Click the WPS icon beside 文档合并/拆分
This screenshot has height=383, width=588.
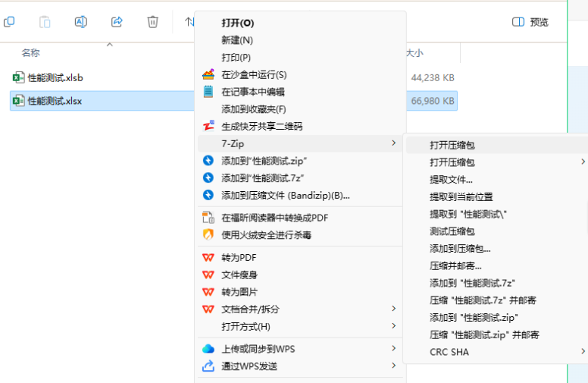coord(208,309)
